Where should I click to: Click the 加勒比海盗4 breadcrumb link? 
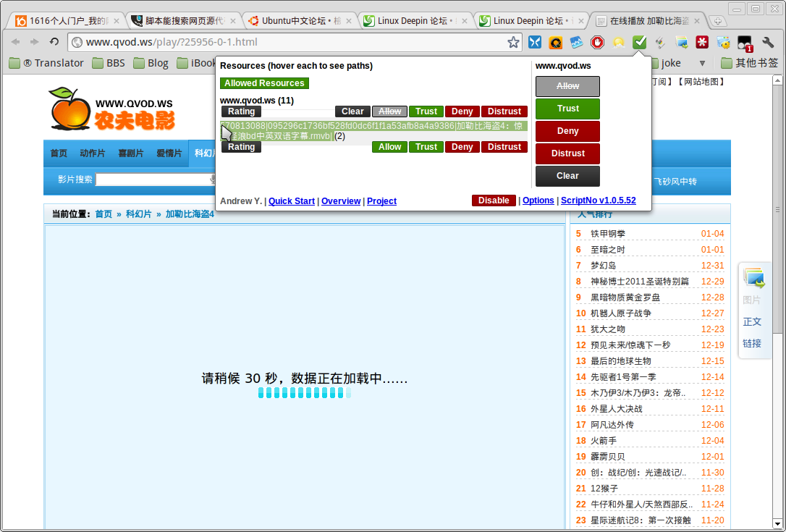click(x=190, y=214)
